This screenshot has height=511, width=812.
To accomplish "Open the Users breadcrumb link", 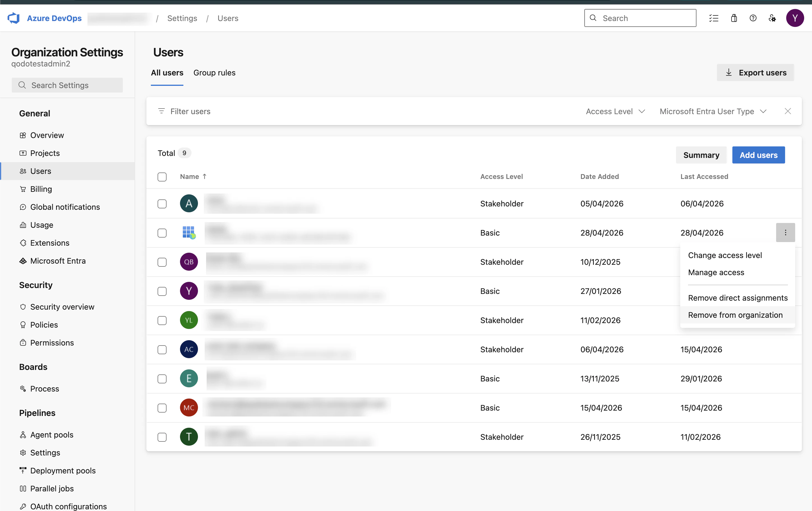I will [x=228, y=18].
